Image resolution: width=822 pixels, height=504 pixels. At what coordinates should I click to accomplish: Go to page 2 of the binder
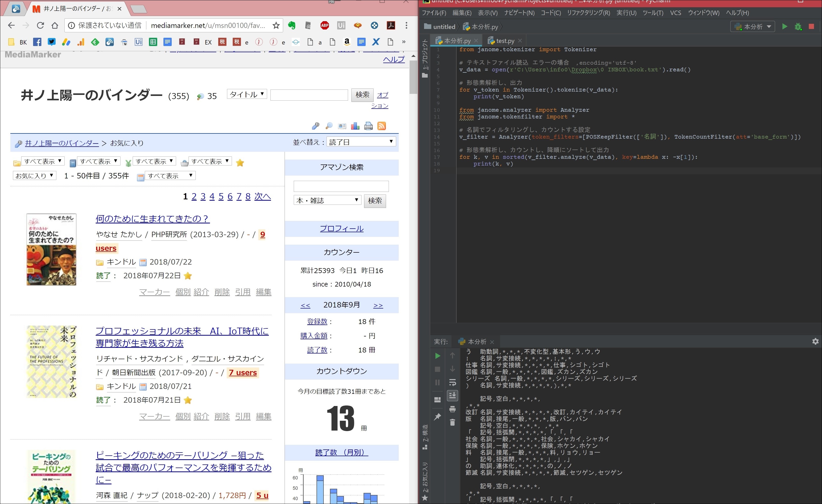[194, 197]
